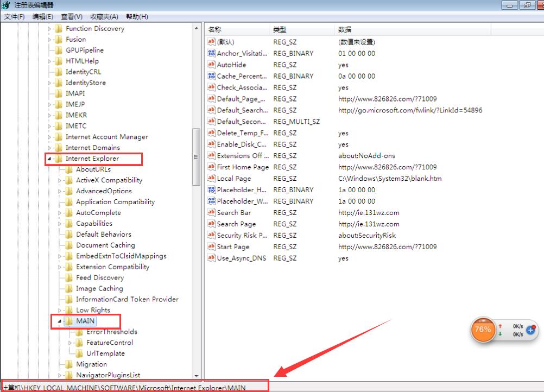Click the Start Page string value icon
This screenshot has width=544, height=392.
tap(212, 246)
